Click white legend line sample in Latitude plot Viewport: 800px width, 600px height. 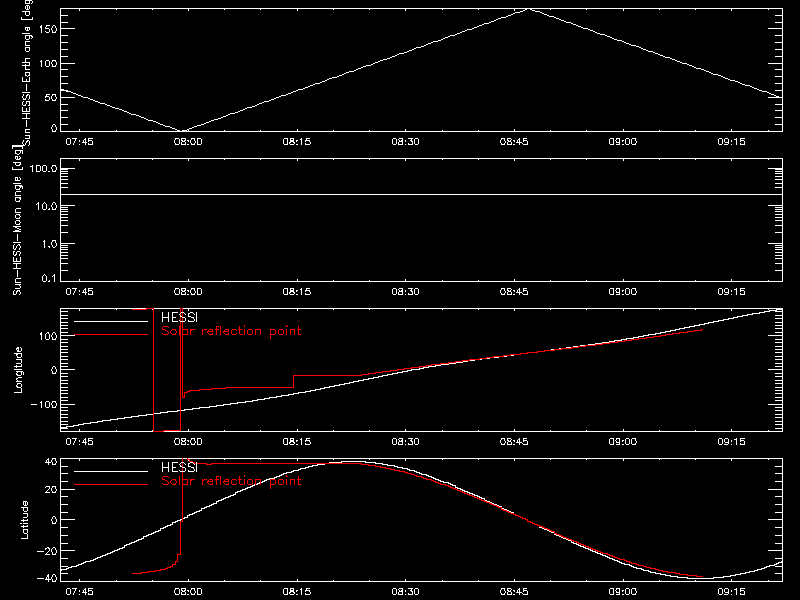tap(111, 471)
